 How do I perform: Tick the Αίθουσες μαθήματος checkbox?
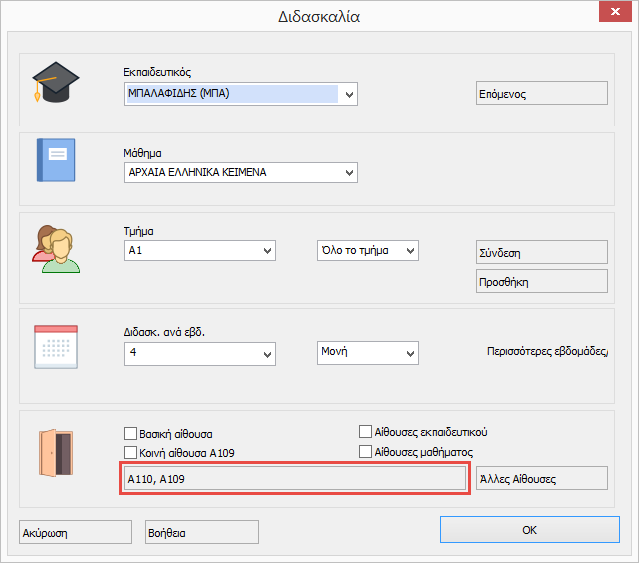[x=366, y=452]
